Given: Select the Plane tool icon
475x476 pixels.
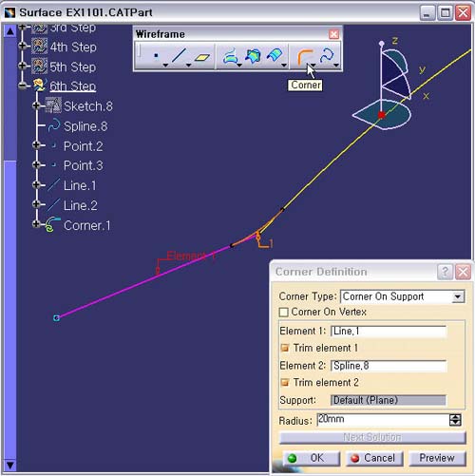Looking at the screenshot, I should pos(202,57).
